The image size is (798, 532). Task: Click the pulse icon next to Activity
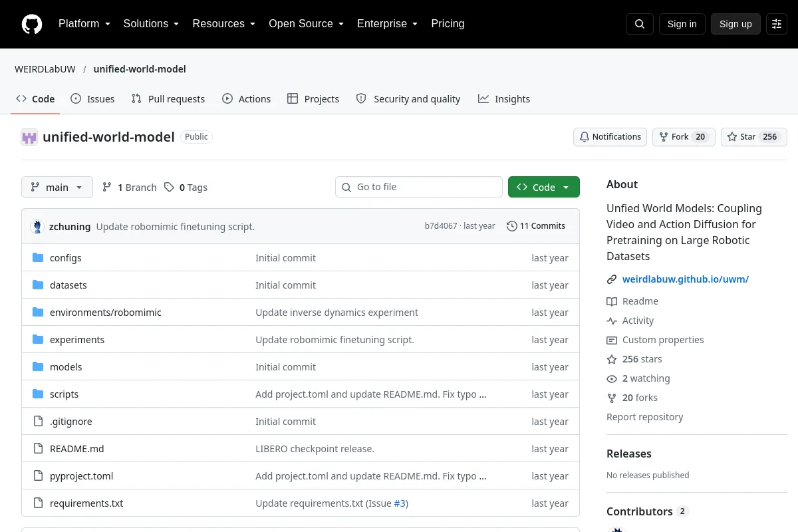point(612,321)
